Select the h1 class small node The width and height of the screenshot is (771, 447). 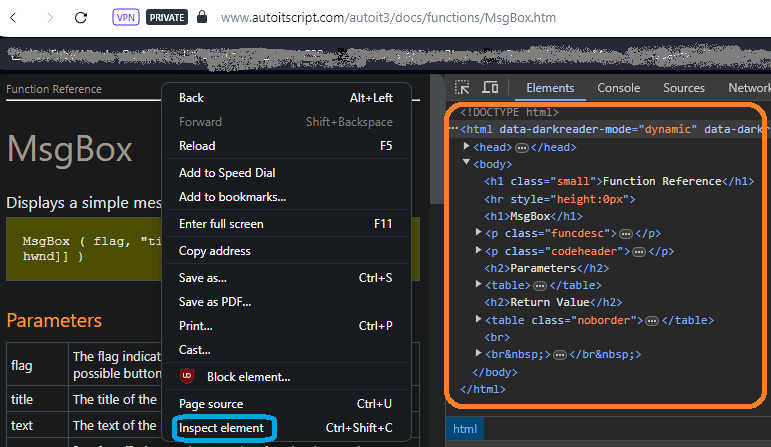(619, 181)
